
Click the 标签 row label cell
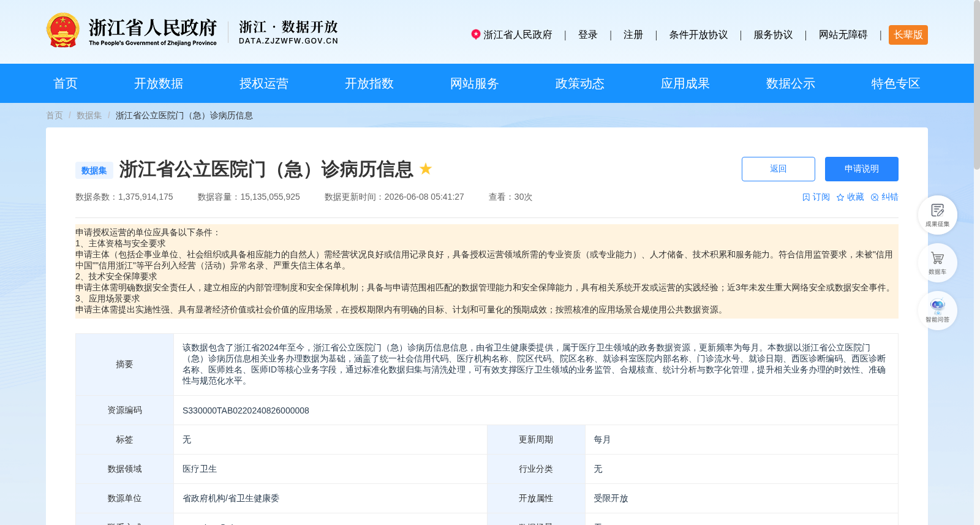coord(124,440)
